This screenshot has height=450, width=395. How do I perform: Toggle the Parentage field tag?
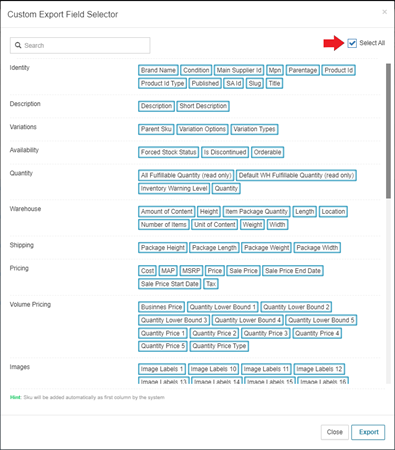coord(303,70)
